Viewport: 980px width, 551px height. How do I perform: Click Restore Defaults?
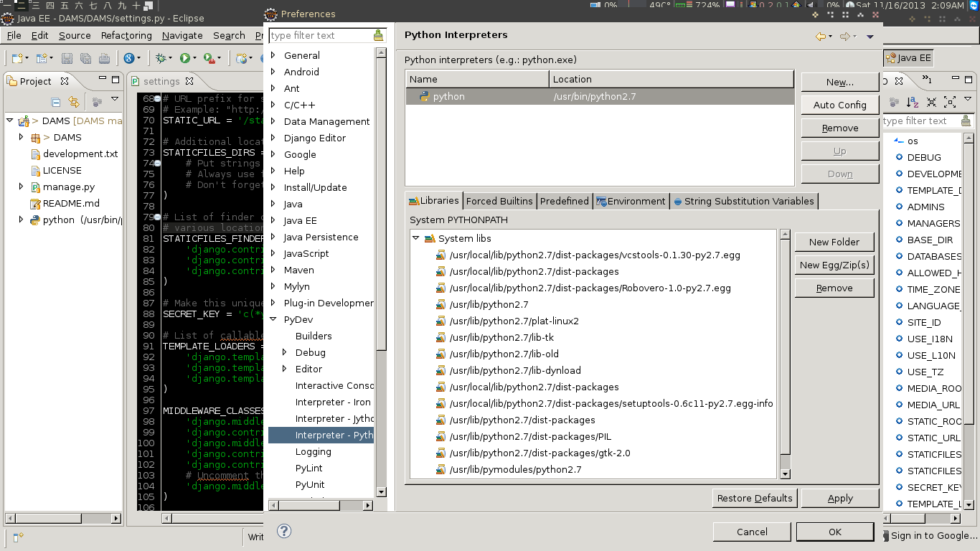point(754,498)
